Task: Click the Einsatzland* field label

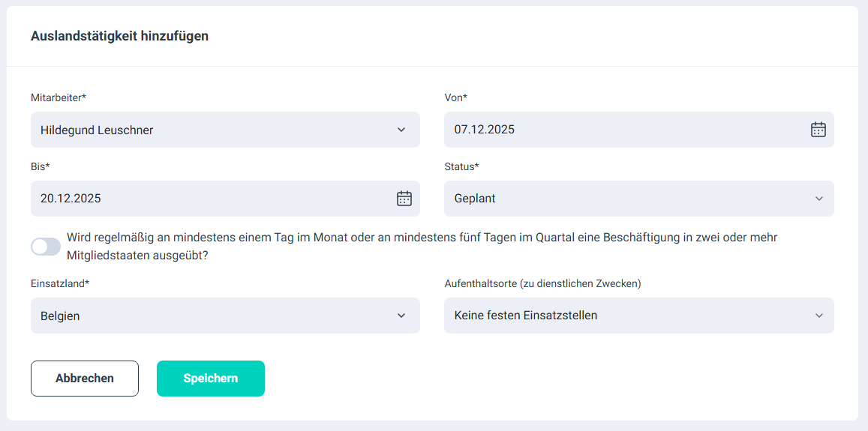Action: 60,283
